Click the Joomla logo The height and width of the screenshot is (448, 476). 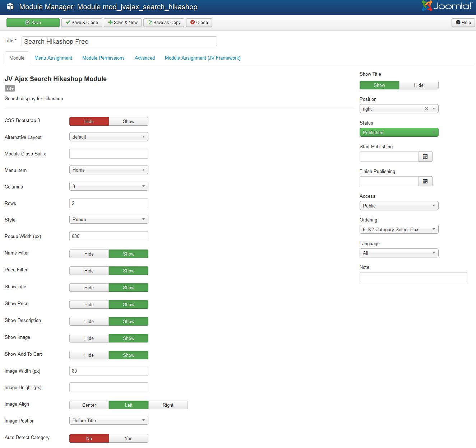(x=447, y=6)
